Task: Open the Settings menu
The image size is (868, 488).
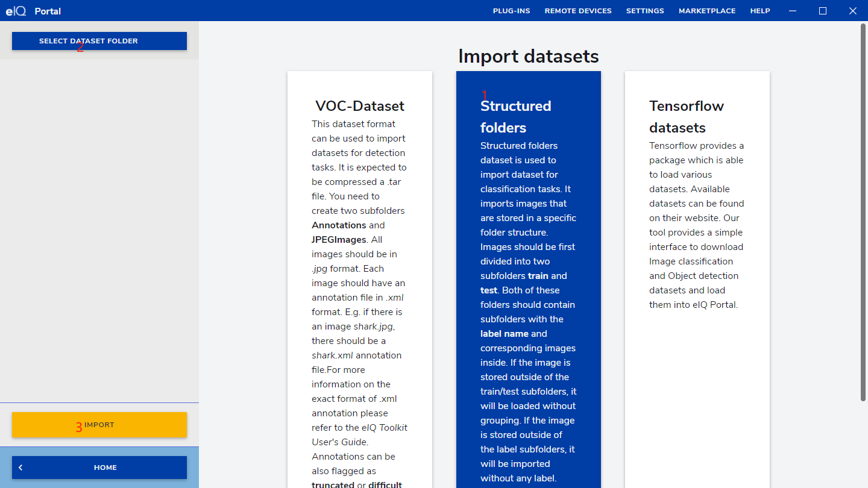Action: click(x=645, y=11)
